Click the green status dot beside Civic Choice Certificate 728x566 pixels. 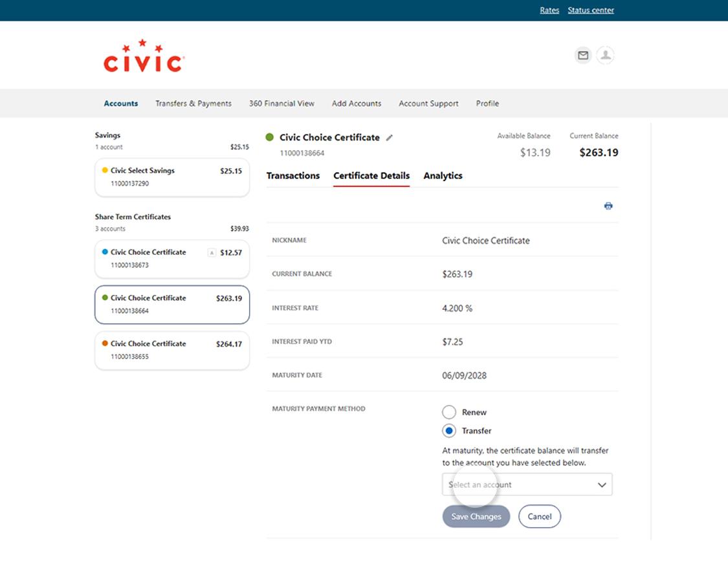(x=269, y=137)
